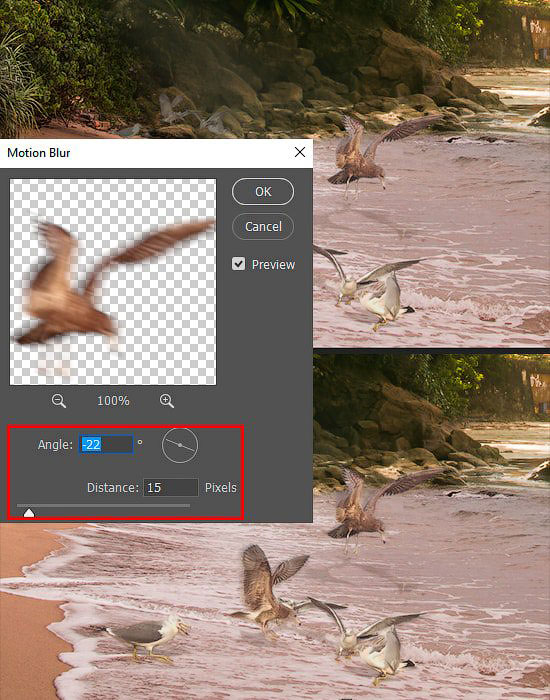This screenshot has height=700, width=550.
Task: Zoom in the blur preview
Action: pos(167,401)
